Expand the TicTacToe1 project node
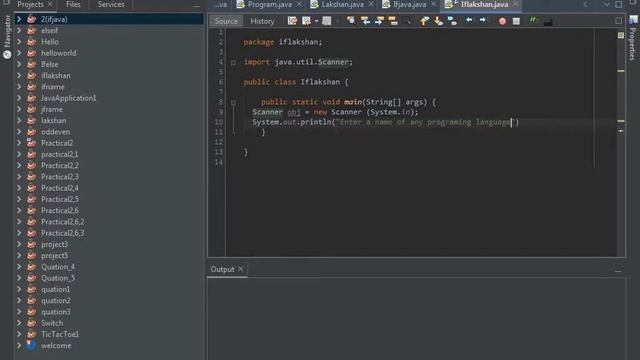 pos(19,334)
